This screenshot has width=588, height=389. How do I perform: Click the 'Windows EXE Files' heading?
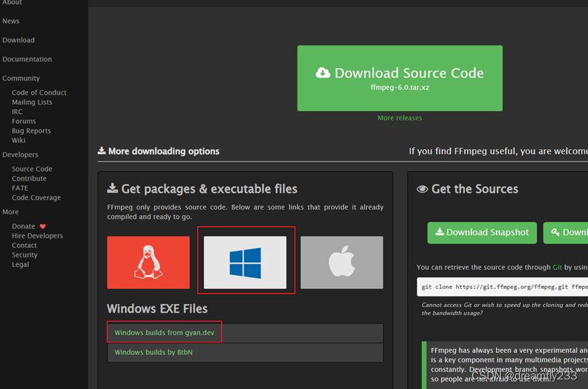(157, 309)
